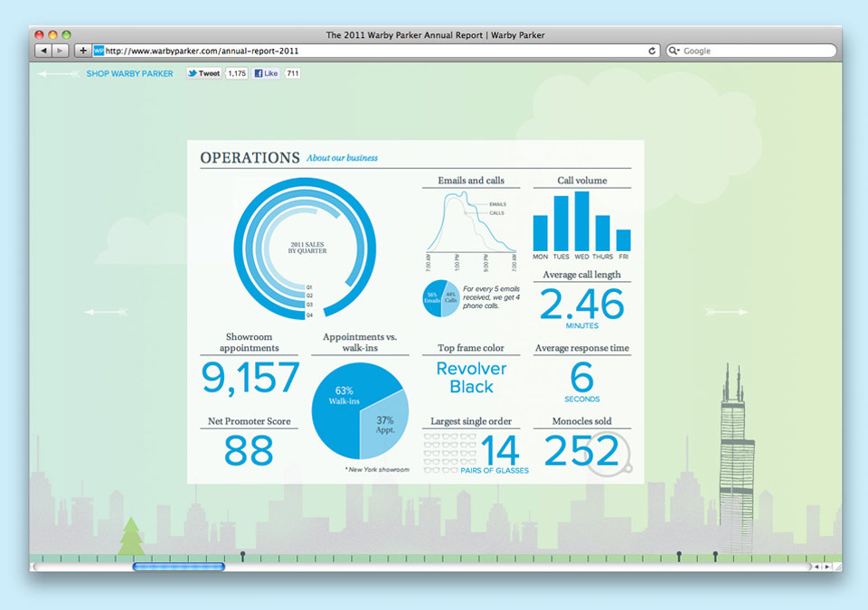This screenshot has width=868, height=610.
Task: Select the FRI bar label
Action: point(623,257)
